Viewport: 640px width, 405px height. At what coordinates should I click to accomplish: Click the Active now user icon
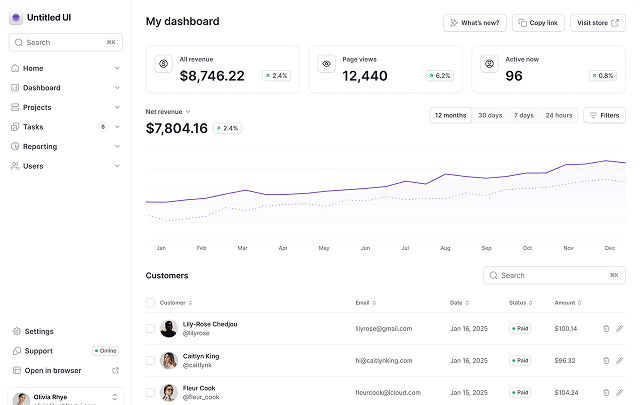(x=489, y=63)
